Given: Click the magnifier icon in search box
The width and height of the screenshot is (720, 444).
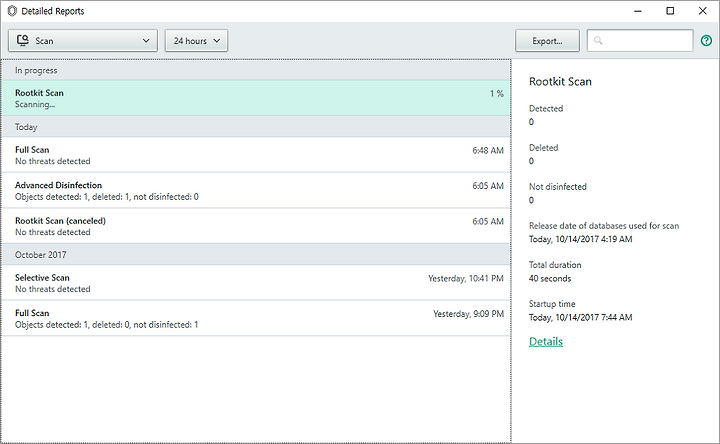Looking at the screenshot, I should pyautogui.click(x=598, y=40).
